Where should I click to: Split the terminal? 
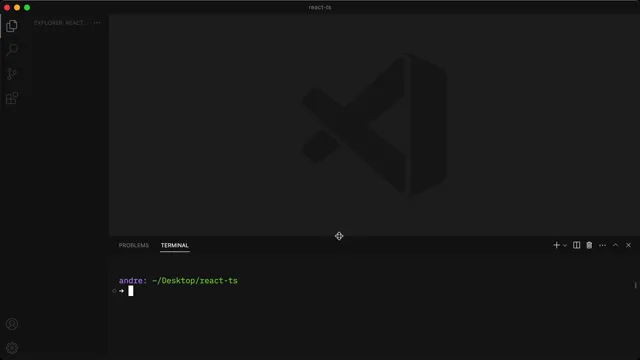coord(576,245)
